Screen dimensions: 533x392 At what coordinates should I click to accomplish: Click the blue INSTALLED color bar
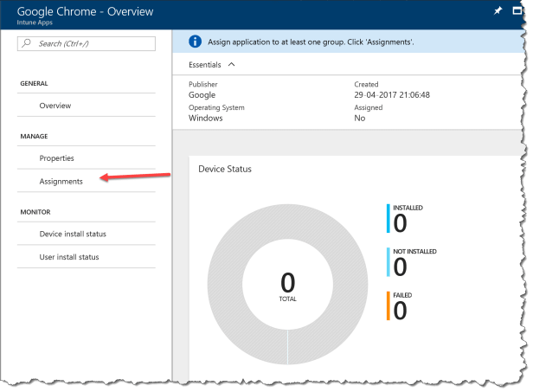tap(389, 219)
